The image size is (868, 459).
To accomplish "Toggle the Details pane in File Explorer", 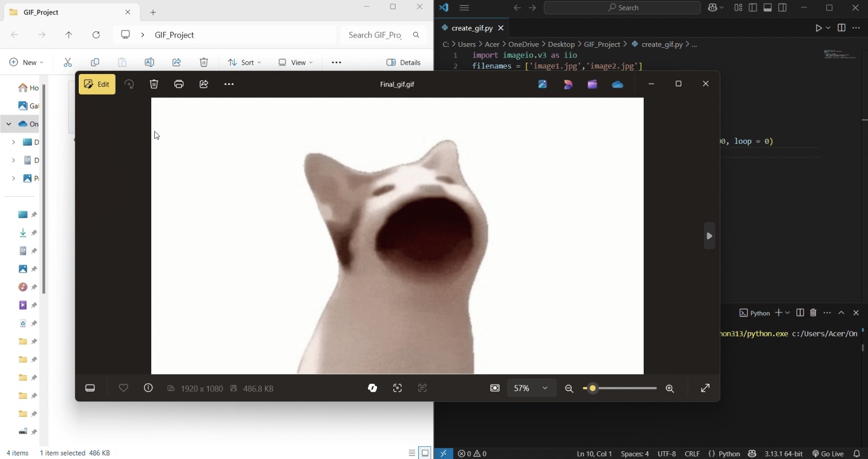I will click(x=403, y=62).
